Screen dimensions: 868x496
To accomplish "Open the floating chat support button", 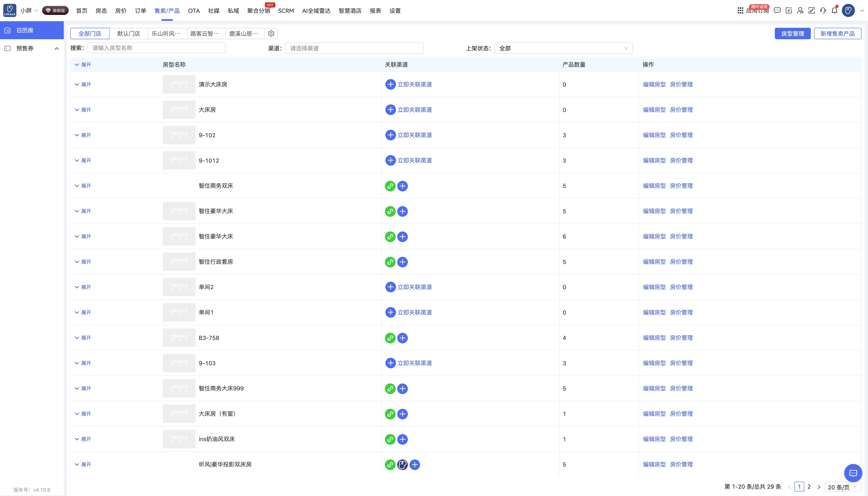I will (x=853, y=473).
